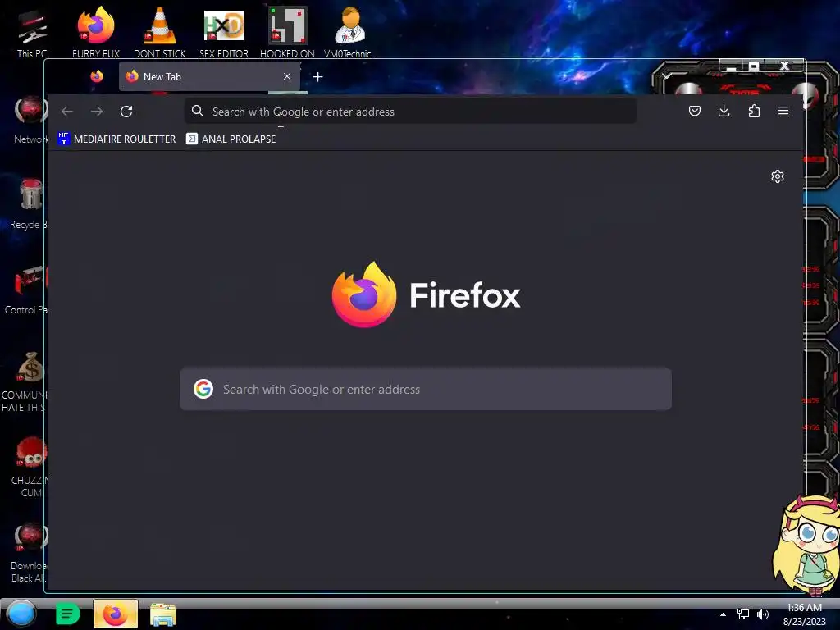Image resolution: width=840 pixels, height=630 pixels.
Task: Select the Network desktop icon
Action: (x=30, y=120)
